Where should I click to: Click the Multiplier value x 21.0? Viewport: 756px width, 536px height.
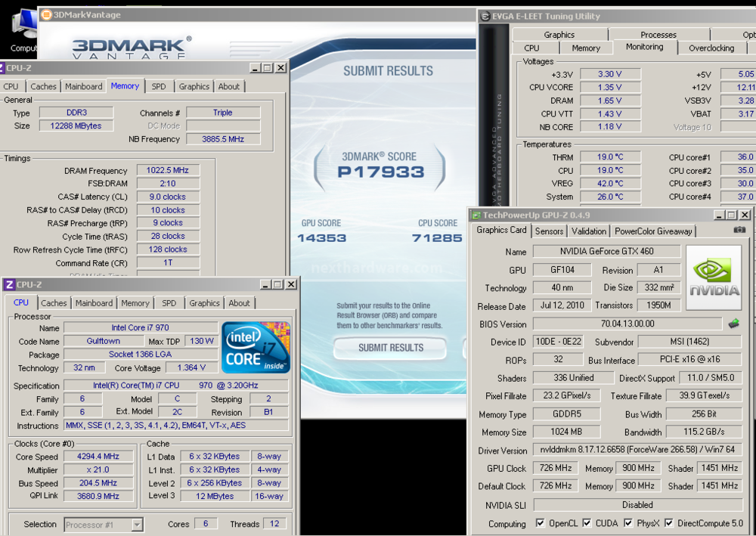[98, 469]
